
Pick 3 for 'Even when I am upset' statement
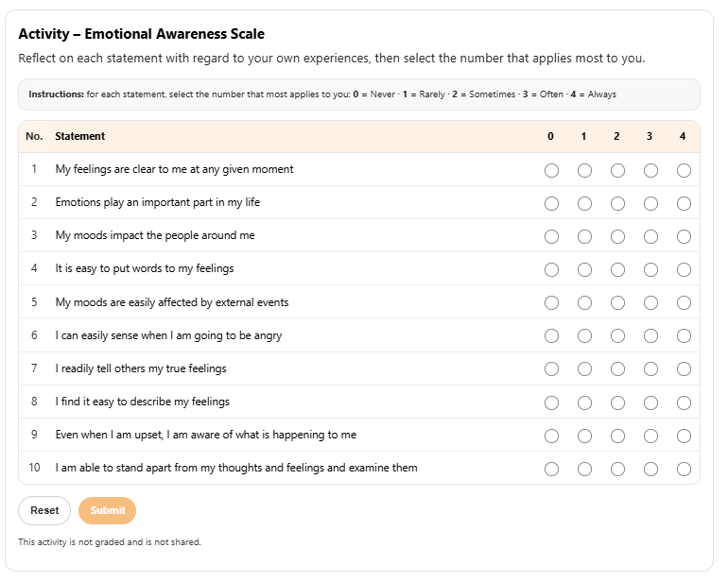click(650, 436)
